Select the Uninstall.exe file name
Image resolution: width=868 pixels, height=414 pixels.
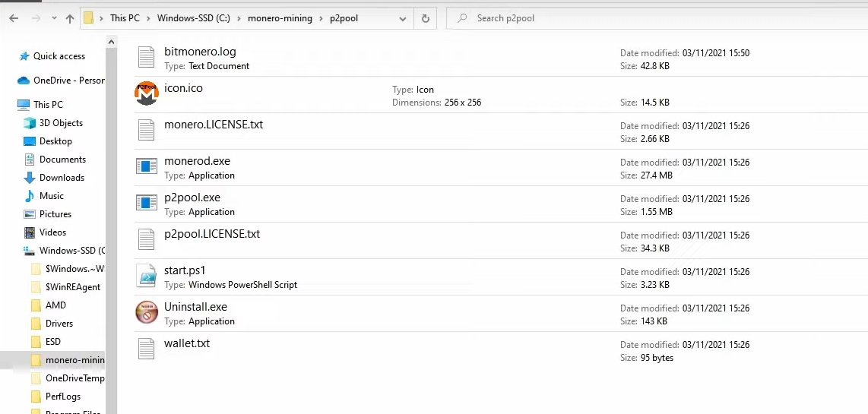195,308
